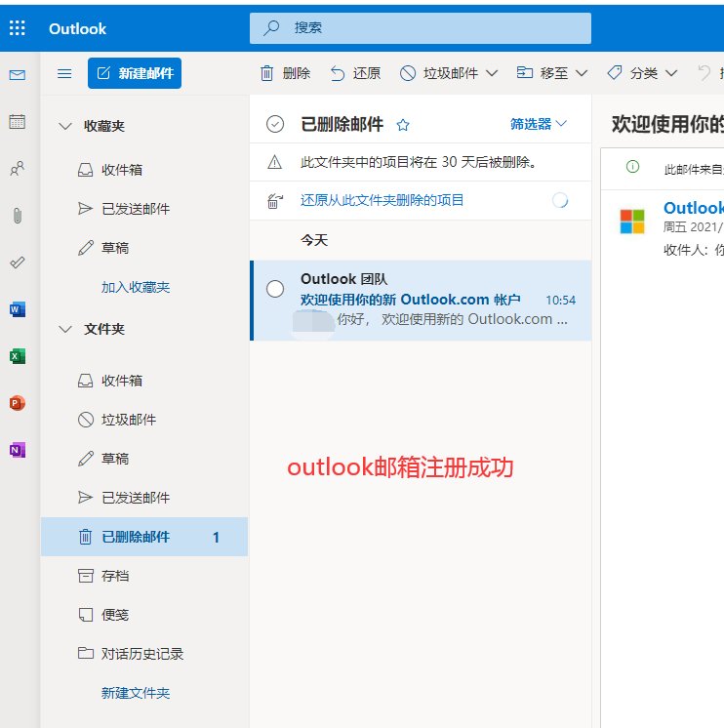Click the 删除 trash toolbar button
The height and width of the screenshot is (728, 724).
(x=286, y=73)
